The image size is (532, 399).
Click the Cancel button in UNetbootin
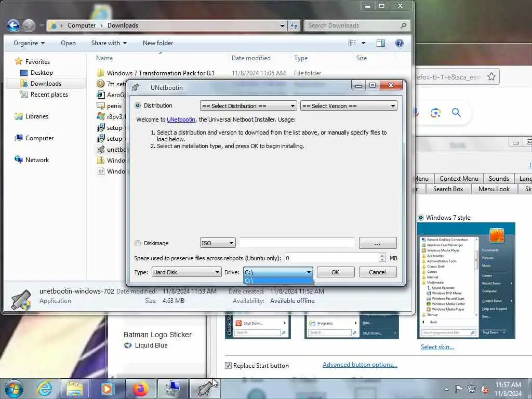pyautogui.click(x=377, y=272)
